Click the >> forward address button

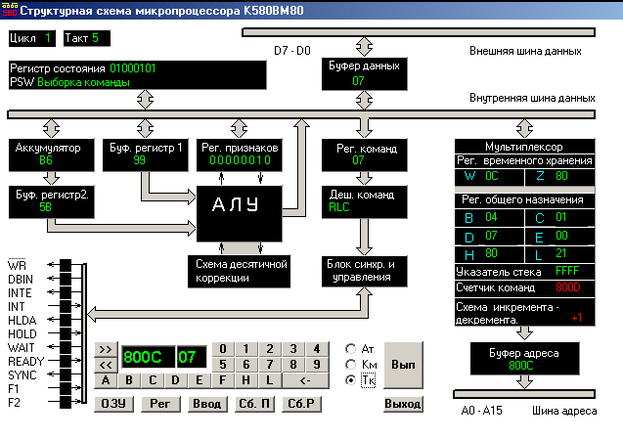(106, 349)
